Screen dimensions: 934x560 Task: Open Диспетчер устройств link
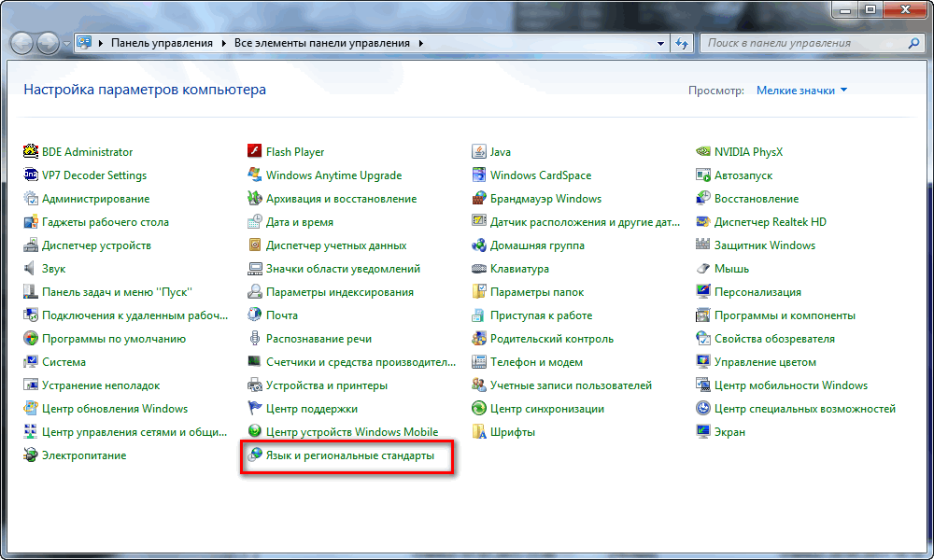(x=96, y=245)
